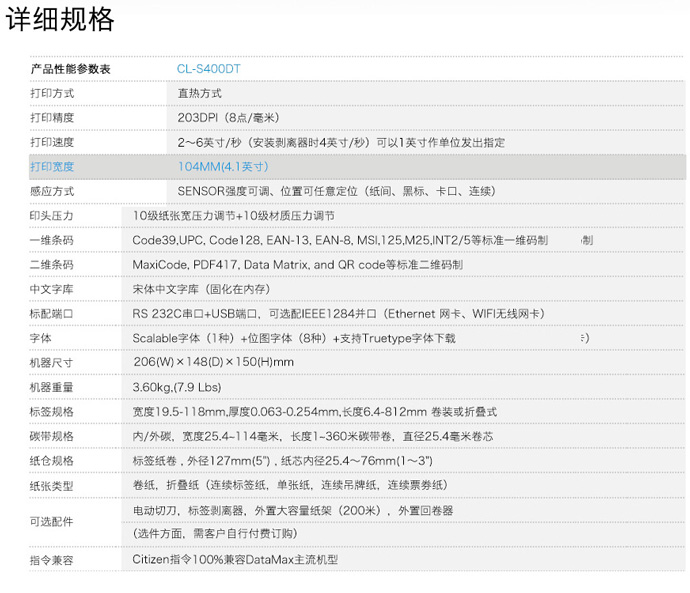Click the CL-S400DT model name header
The width and height of the screenshot is (690, 593).
208,69
